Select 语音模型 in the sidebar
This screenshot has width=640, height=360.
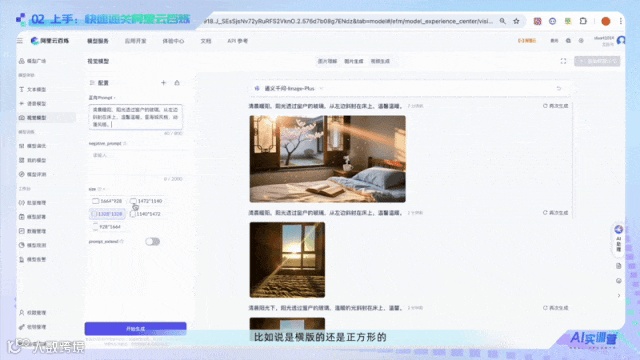click(x=33, y=104)
